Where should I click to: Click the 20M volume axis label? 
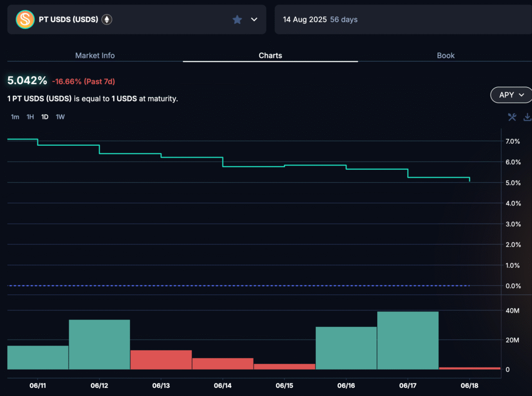point(512,340)
